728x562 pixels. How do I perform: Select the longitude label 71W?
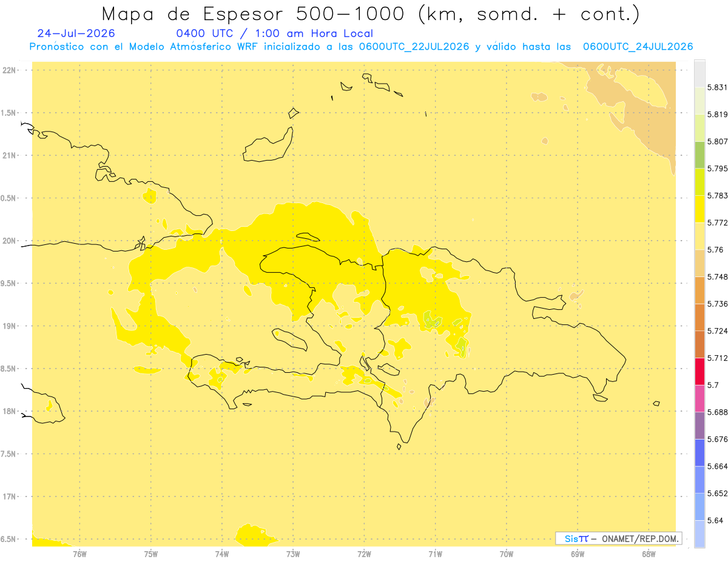click(x=435, y=554)
